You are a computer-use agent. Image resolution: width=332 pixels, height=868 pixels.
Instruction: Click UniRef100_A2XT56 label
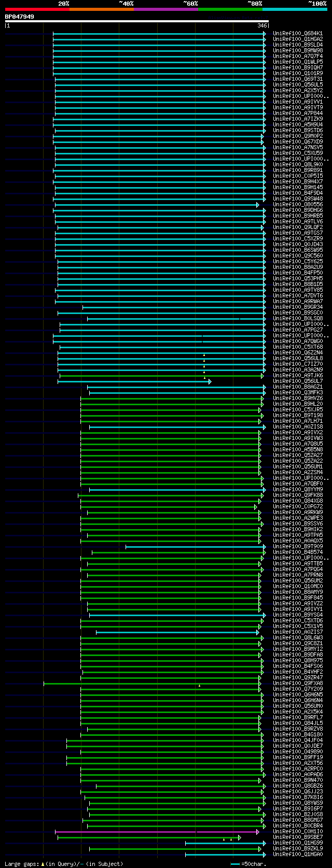pyautogui.click(x=298, y=763)
